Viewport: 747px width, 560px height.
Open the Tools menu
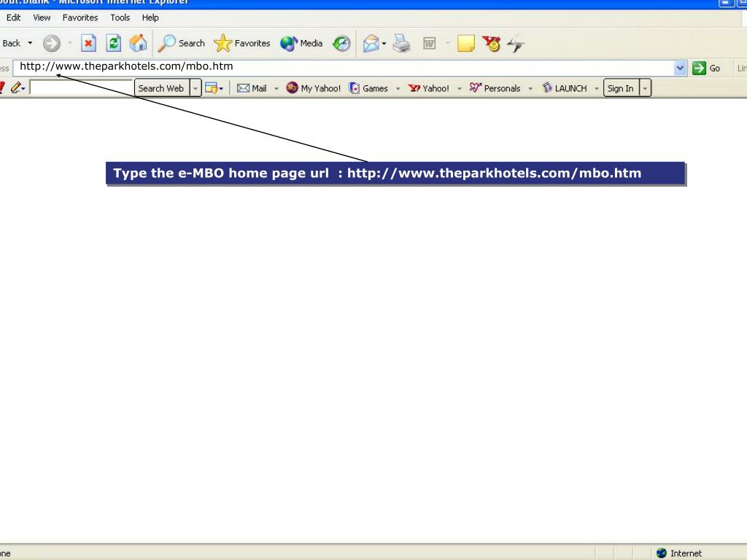pyautogui.click(x=120, y=17)
